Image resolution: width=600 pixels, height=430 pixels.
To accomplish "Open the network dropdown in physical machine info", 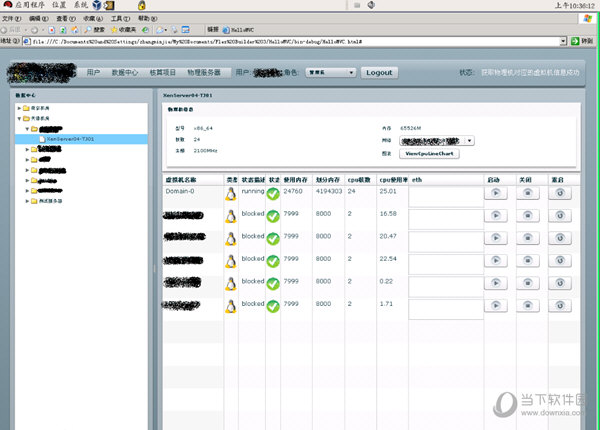I will point(435,141).
